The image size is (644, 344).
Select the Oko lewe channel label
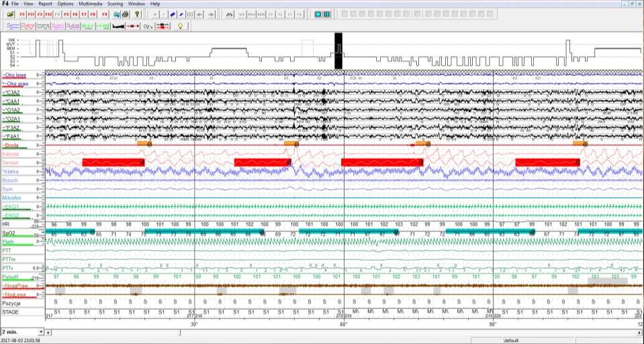tap(15, 75)
